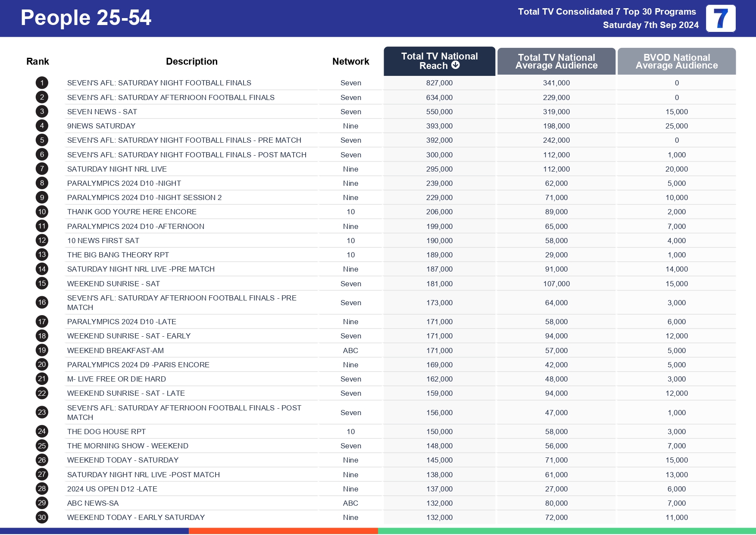Toggle sorting on Total TV National Average Audience column
The image size is (756, 535).
click(556, 61)
